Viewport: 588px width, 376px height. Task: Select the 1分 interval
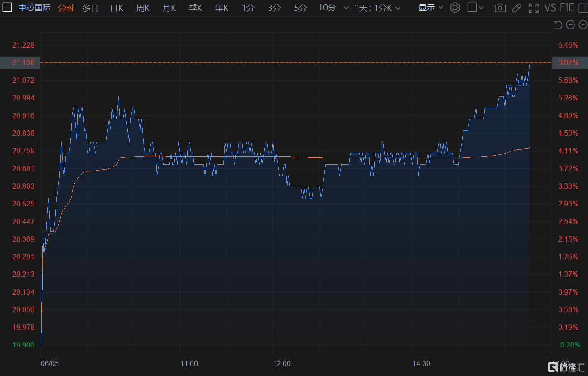coord(248,8)
